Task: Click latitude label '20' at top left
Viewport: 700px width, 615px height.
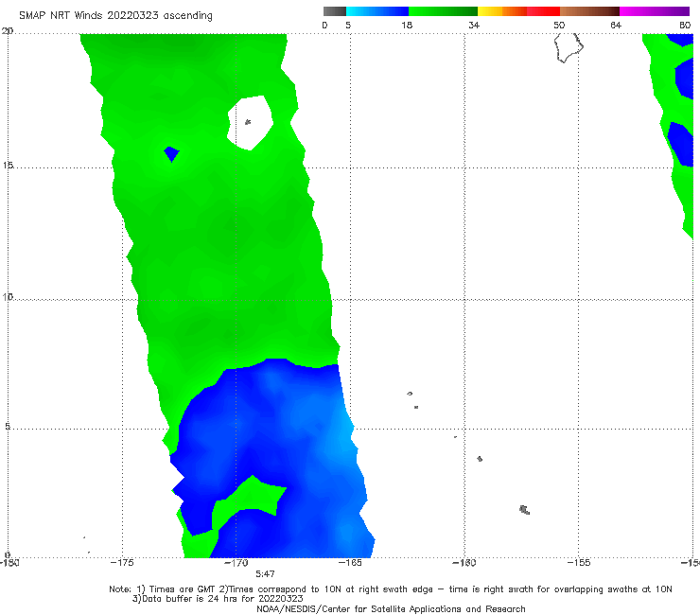Action: [x=8, y=31]
